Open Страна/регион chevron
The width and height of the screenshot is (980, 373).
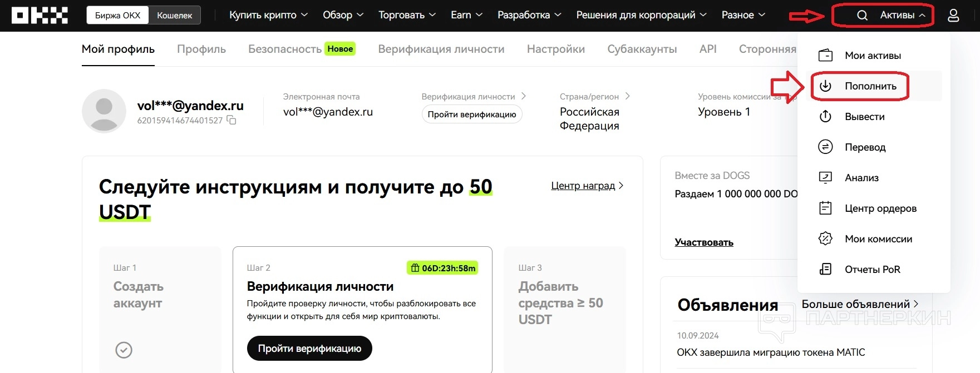click(x=628, y=96)
